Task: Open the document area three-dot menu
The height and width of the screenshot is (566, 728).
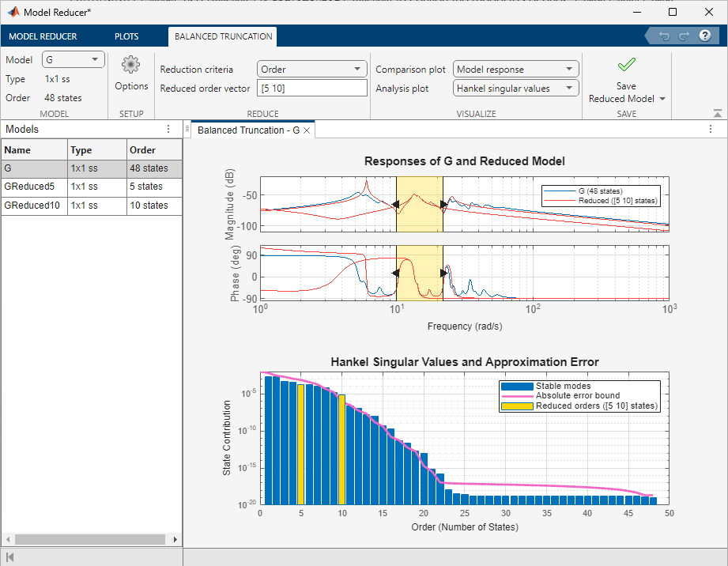Action: point(711,130)
